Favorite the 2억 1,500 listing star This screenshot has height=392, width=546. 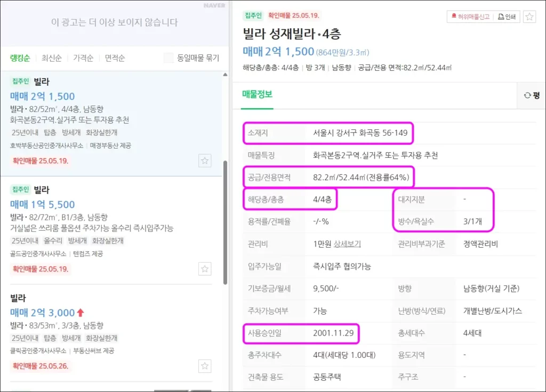205,161
